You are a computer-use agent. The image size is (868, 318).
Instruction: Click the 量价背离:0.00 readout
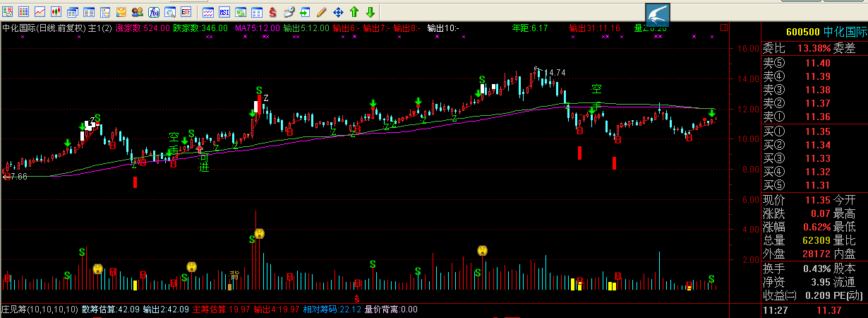pyautogui.click(x=391, y=310)
